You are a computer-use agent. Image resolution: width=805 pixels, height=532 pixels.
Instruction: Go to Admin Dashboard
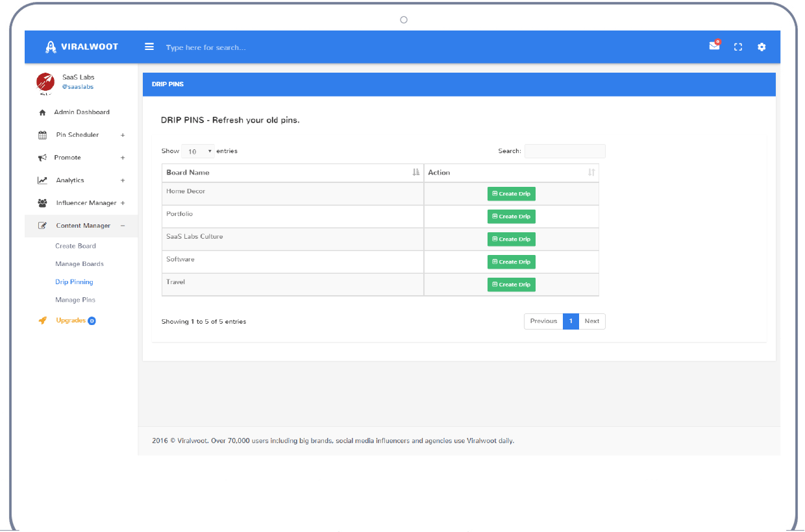click(x=81, y=112)
